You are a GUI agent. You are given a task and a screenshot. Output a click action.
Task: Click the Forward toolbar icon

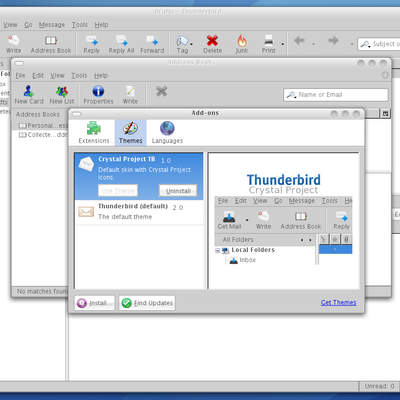click(152, 44)
